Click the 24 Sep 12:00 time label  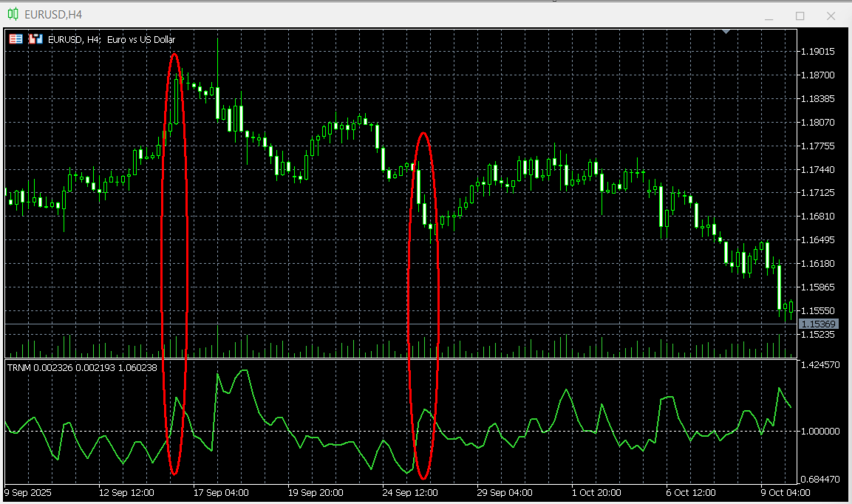pos(409,493)
